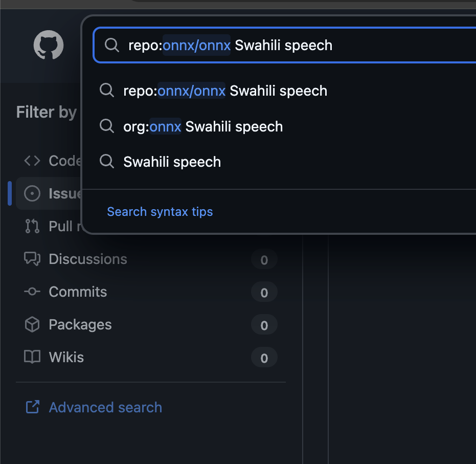This screenshot has height=464, width=476.
Task: Click the Commits filter icon
Action: coord(32,292)
